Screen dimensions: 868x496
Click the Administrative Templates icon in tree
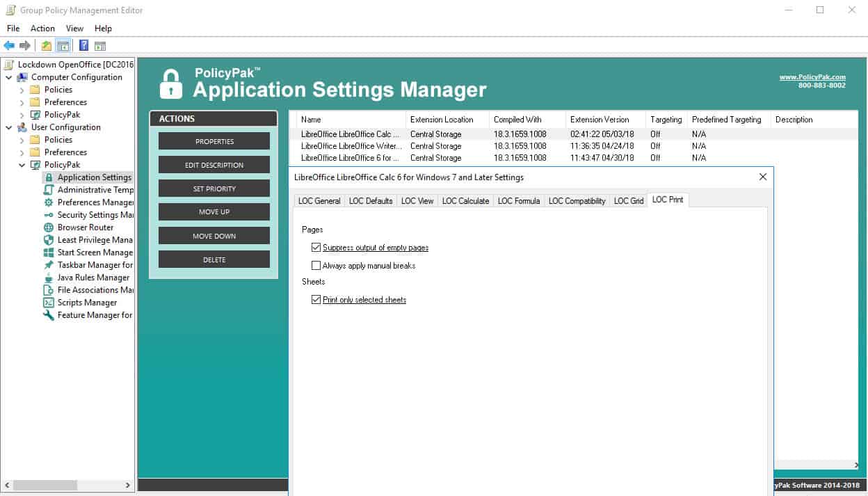pos(49,190)
